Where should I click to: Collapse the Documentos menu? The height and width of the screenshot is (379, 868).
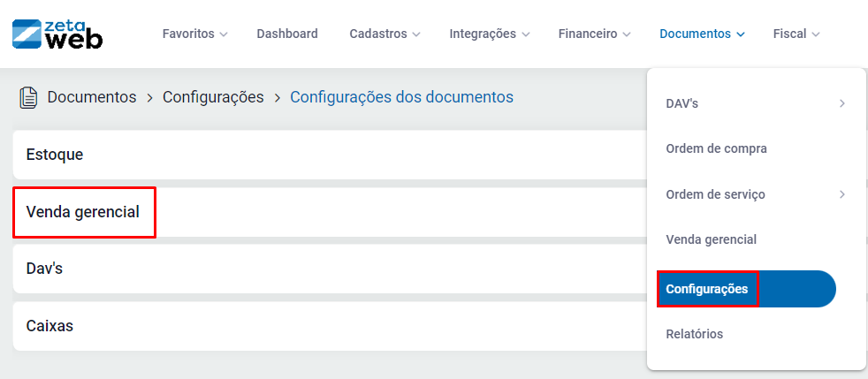(x=702, y=34)
